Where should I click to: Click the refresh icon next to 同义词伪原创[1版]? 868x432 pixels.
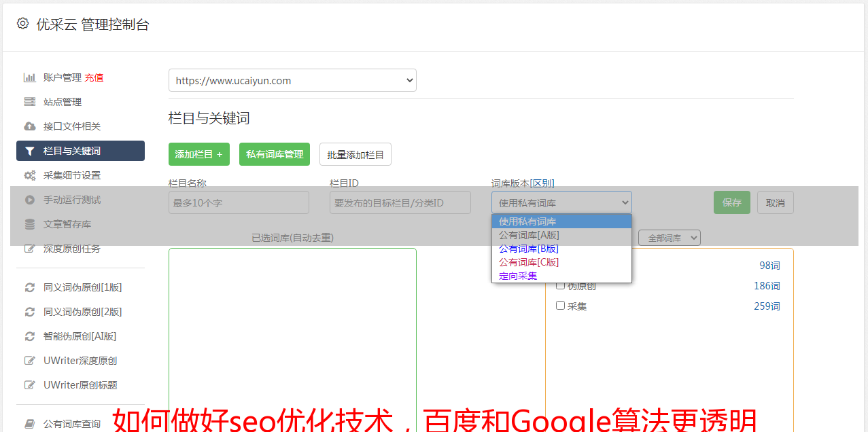point(30,287)
